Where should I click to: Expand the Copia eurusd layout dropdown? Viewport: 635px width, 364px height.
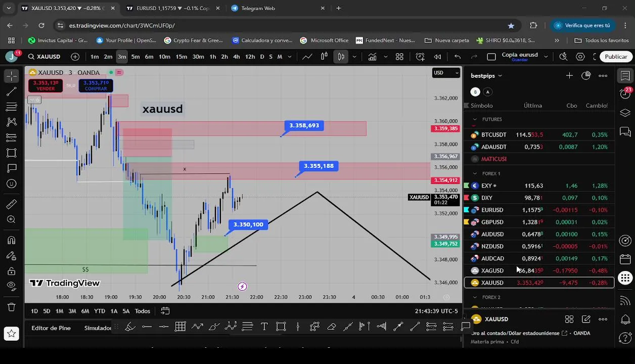click(x=546, y=57)
